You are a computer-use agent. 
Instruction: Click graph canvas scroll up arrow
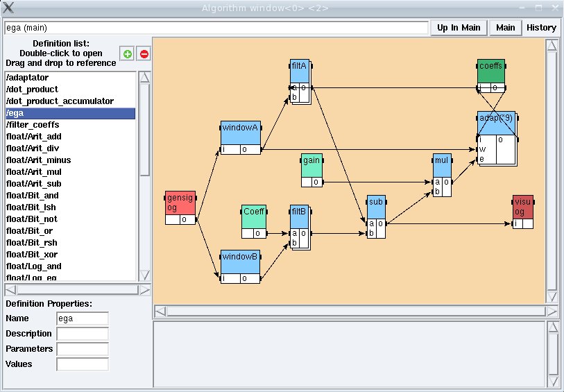(x=552, y=45)
